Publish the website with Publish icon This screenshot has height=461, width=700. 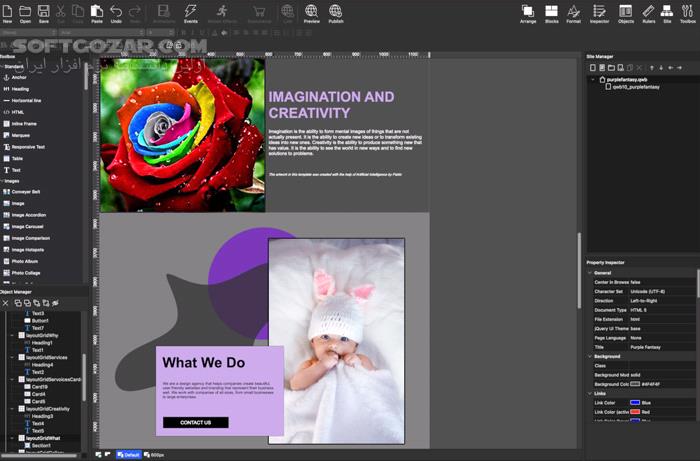336,13
